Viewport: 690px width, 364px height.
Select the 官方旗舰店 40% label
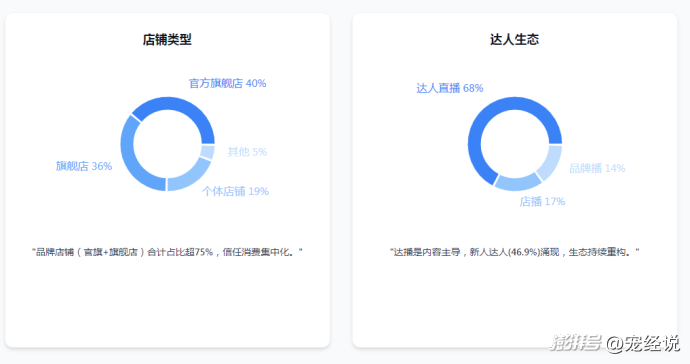point(228,83)
